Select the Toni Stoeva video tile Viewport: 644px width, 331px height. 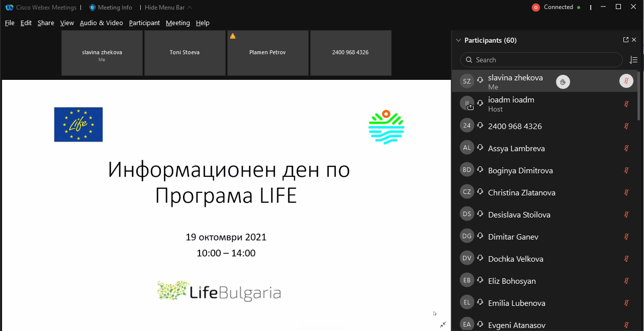[185, 53]
